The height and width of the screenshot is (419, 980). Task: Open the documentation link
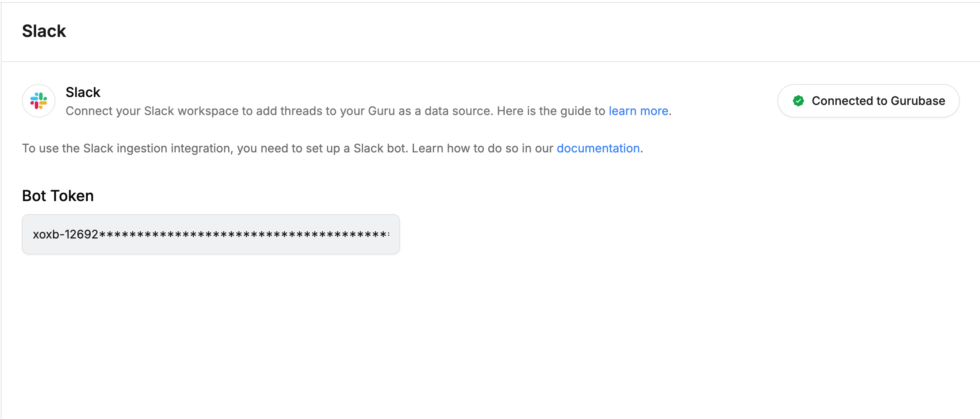pyautogui.click(x=598, y=148)
